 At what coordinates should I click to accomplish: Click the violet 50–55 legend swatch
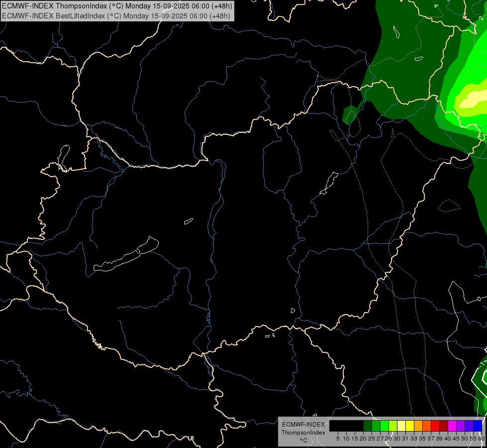(469, 426)
